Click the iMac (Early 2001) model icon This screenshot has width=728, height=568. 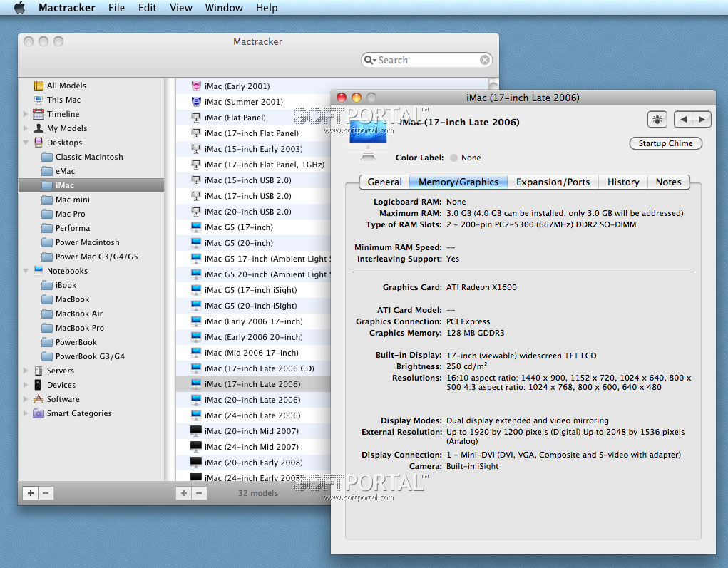196,86
